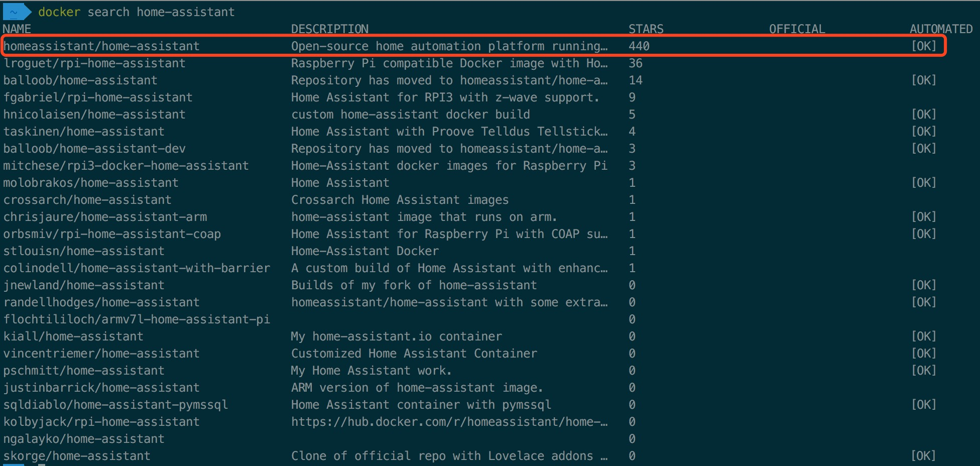Click 'custom home-assistant docker build' description

click(x=411, y=114)
